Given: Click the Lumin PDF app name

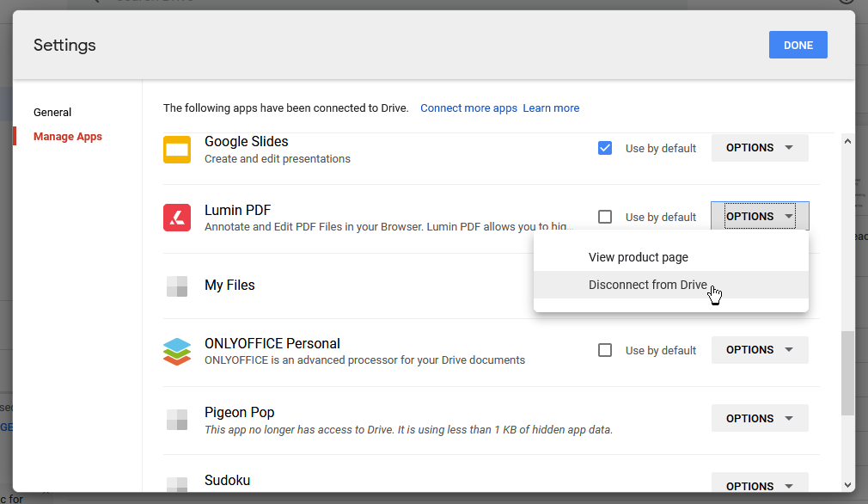Looking at the screenshot, I should pos(237,211).
